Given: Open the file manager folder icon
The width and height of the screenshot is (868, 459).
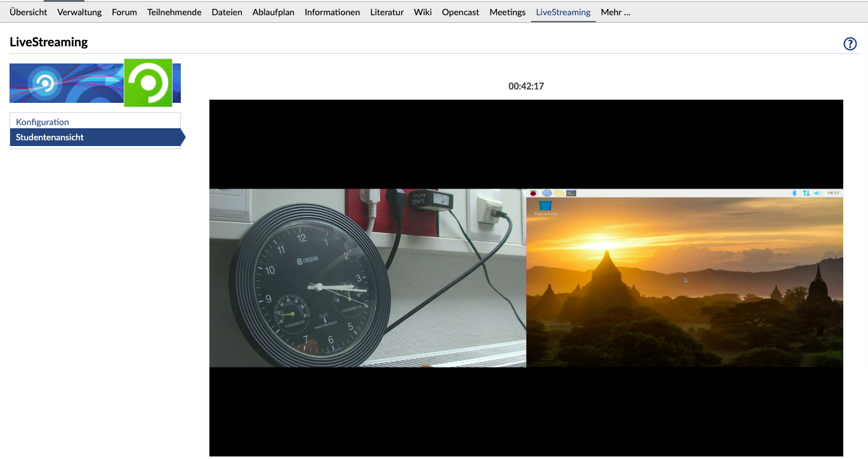Looking at the screenshot, I should 559,193.
